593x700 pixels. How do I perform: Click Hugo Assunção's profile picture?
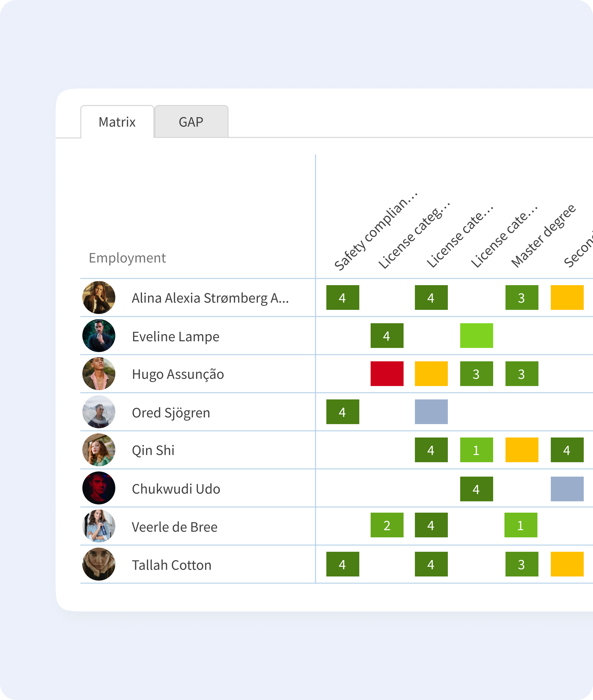pos(99,373)
